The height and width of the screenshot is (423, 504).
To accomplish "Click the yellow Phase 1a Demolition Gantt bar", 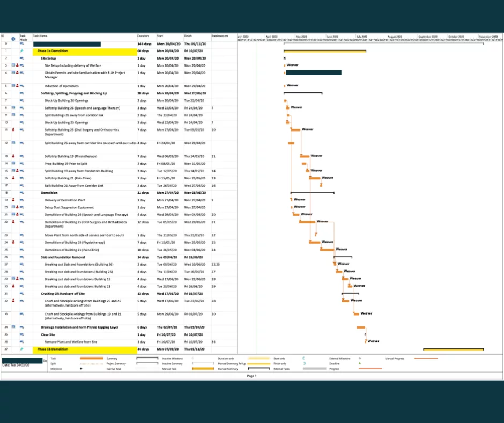I will tap(324, 51).
